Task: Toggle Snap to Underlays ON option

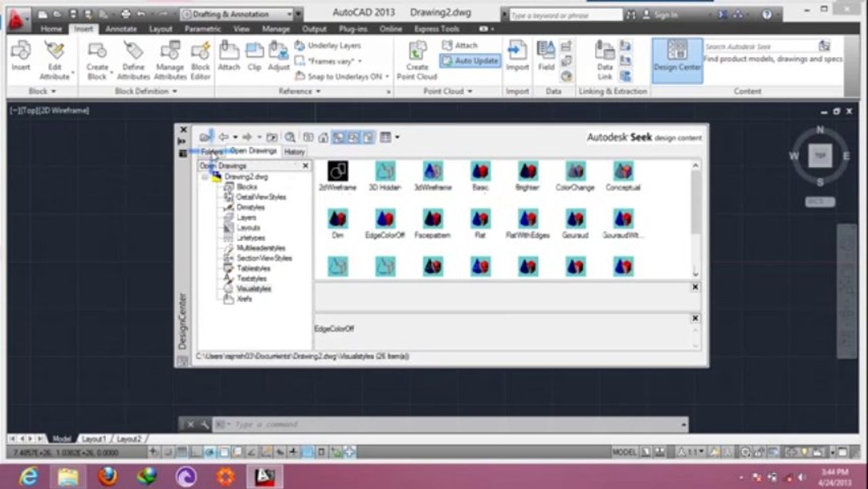Action: 342,77
